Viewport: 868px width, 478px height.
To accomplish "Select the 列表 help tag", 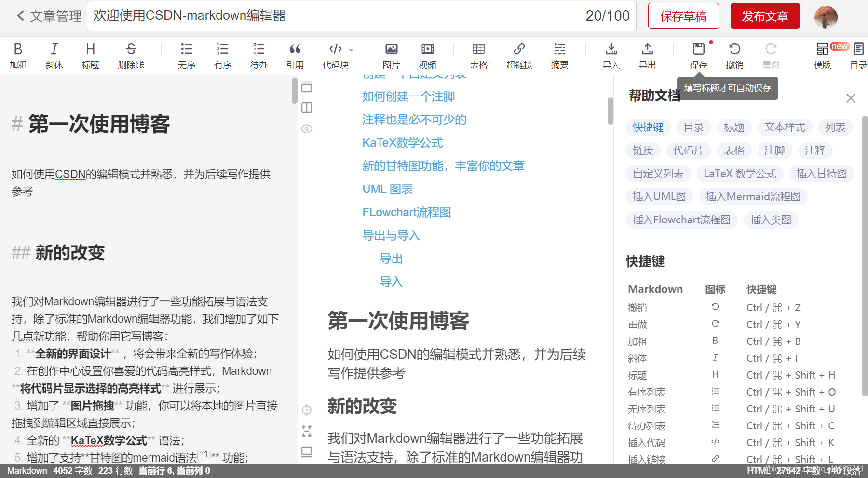I will 835,127.
